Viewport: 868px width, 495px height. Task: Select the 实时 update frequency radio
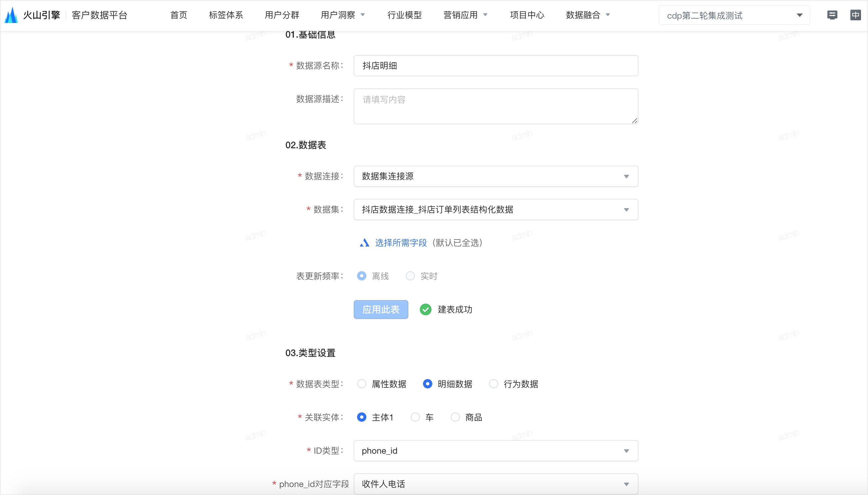[410, 276]
